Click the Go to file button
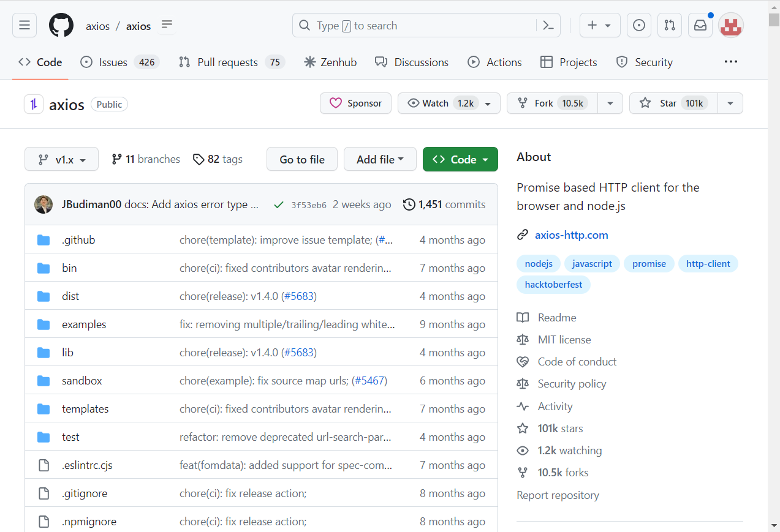This screenshot has height=532, width=780. pos(302,159)
